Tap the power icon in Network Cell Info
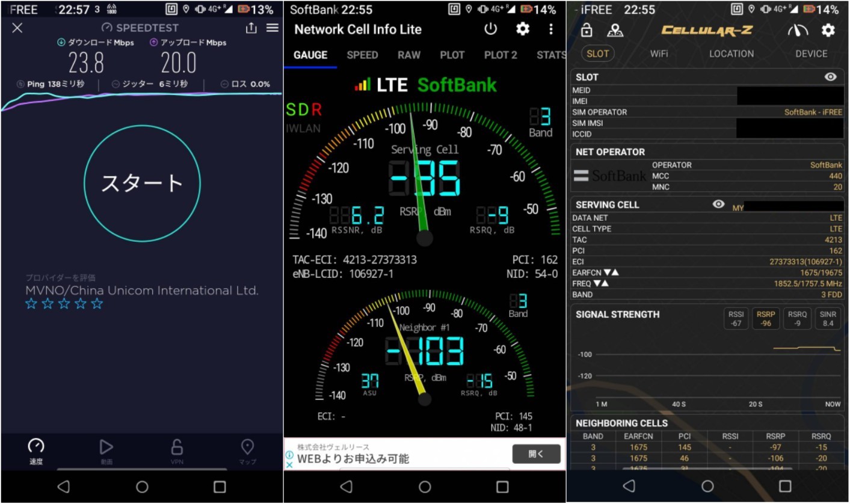The height and width of the screenshot is (504, 850). click(491, 29)
